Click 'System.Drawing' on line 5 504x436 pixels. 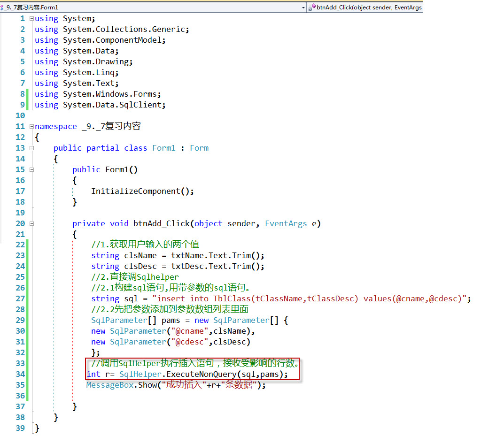95,61
